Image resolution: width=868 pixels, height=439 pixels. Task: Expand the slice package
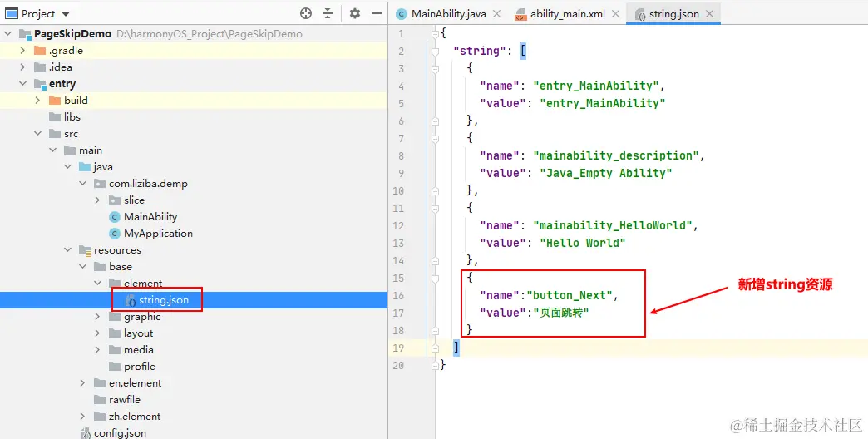pyautogui.click(x=97, y=200)
